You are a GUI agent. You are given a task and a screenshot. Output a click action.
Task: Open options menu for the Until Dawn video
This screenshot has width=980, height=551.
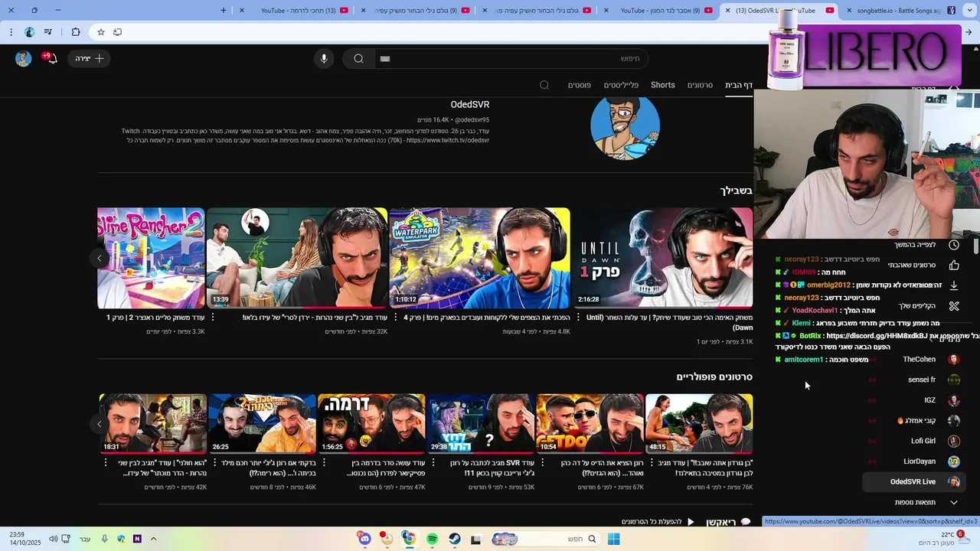pyautogui.click(x=577, y=318)
